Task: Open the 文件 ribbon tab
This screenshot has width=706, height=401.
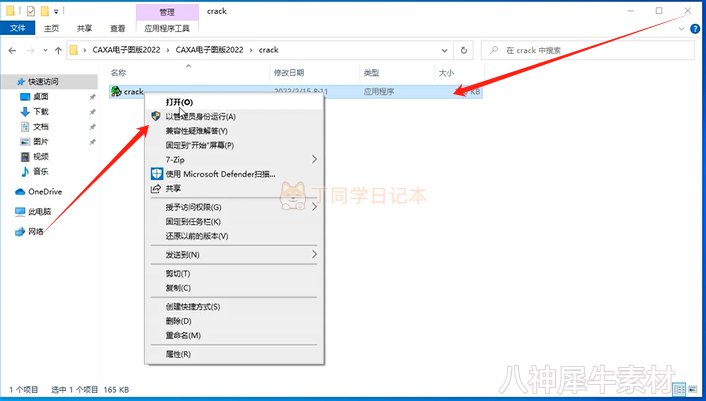Action: (18, 28)
